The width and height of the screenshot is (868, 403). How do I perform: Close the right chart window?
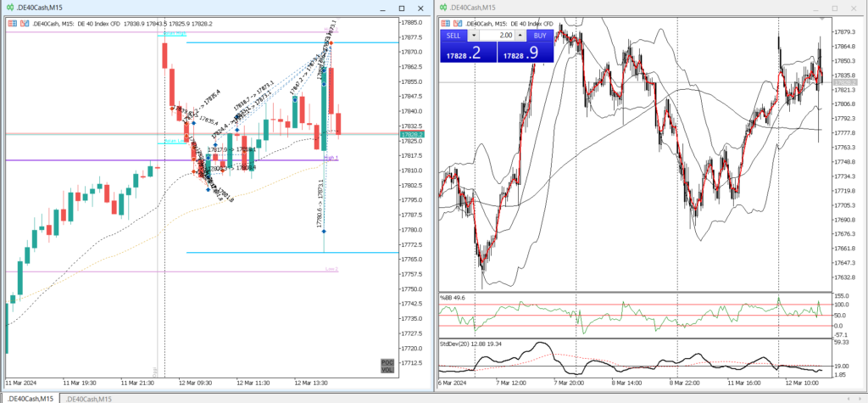tap(854, 8)
